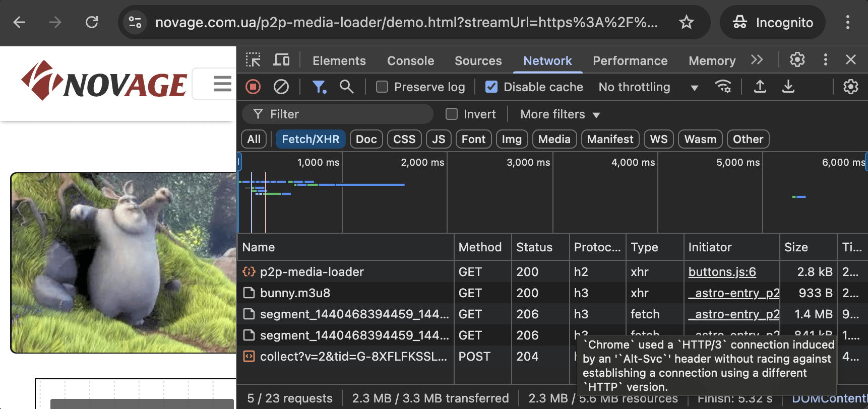The height and width of the screenshot is (409, 868).
Task: Open the Novage hamburger menu
Action: click(222, 84)
